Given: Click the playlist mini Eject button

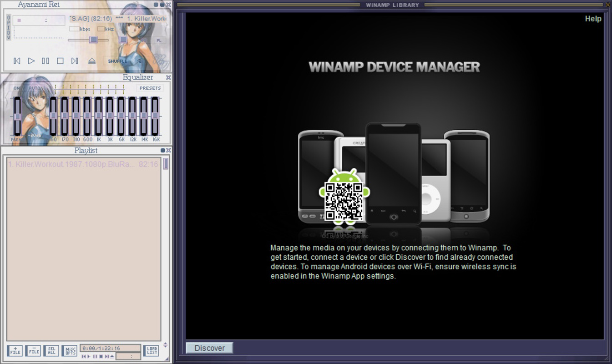Looking at the screenshot, I should click(x=112, y=356).
